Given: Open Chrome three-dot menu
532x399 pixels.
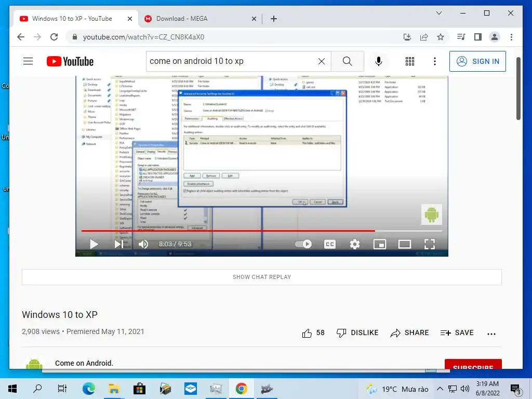Looking at the screenshot, I should [x=511, y=37].
